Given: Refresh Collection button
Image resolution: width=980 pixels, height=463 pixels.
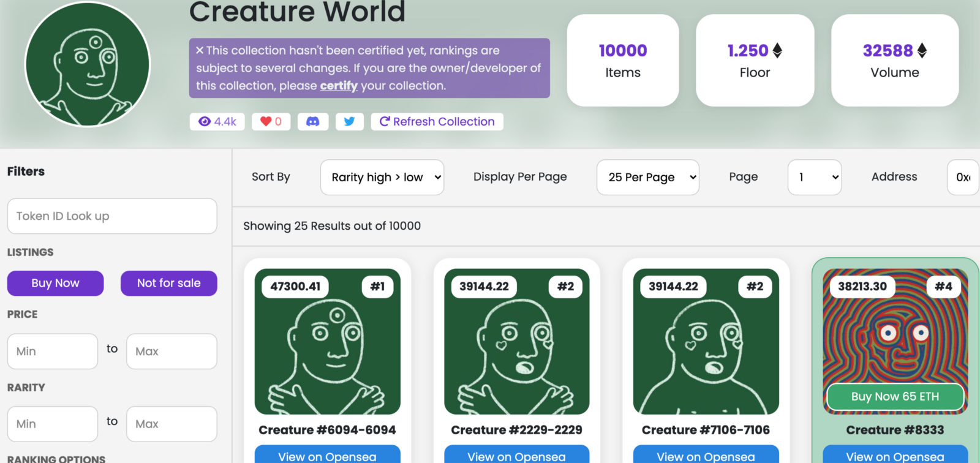Looking at the screenshot, I should pyautogui.click(x=437, y=121).
